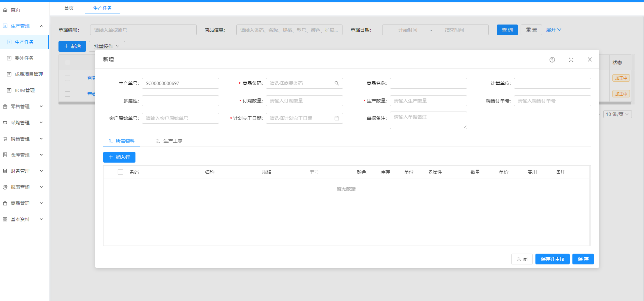Click the 开始时间 date field
644x301 pixels.
click(408, 30)
